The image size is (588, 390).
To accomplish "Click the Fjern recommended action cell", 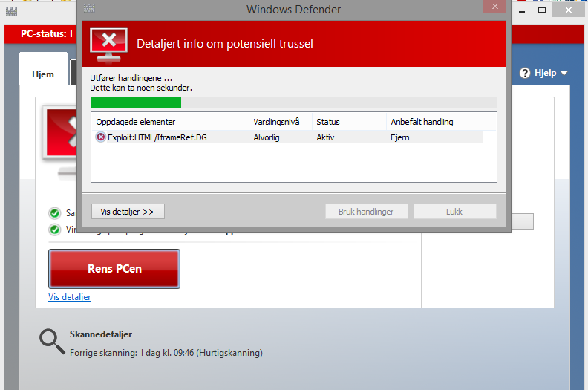I will pyautogui.click(x=399, y=137).
